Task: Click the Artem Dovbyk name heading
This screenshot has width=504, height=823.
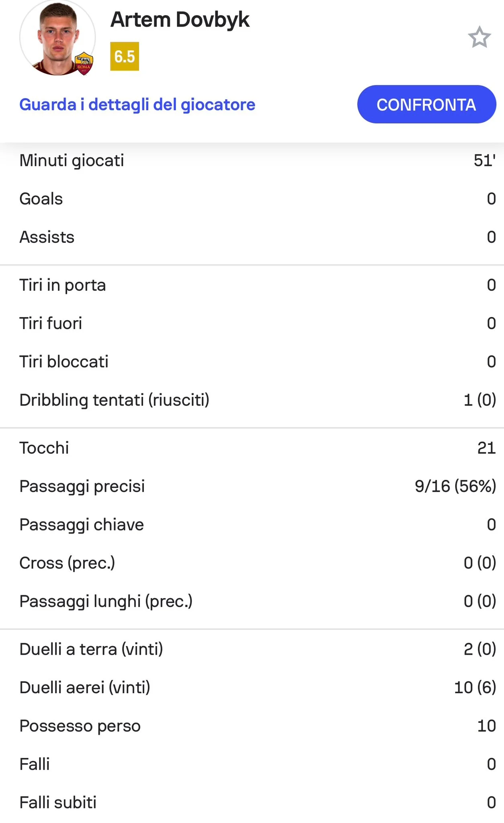Action: pos(180,20)
